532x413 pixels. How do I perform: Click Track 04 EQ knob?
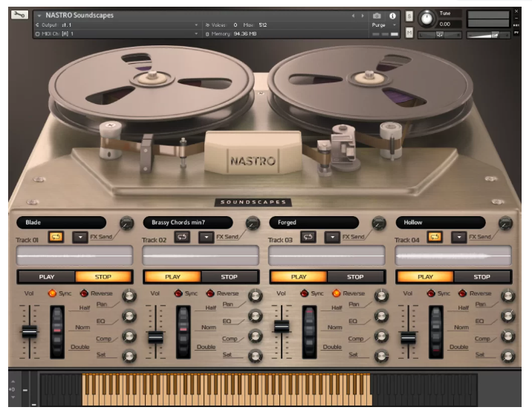click(508, 316)
